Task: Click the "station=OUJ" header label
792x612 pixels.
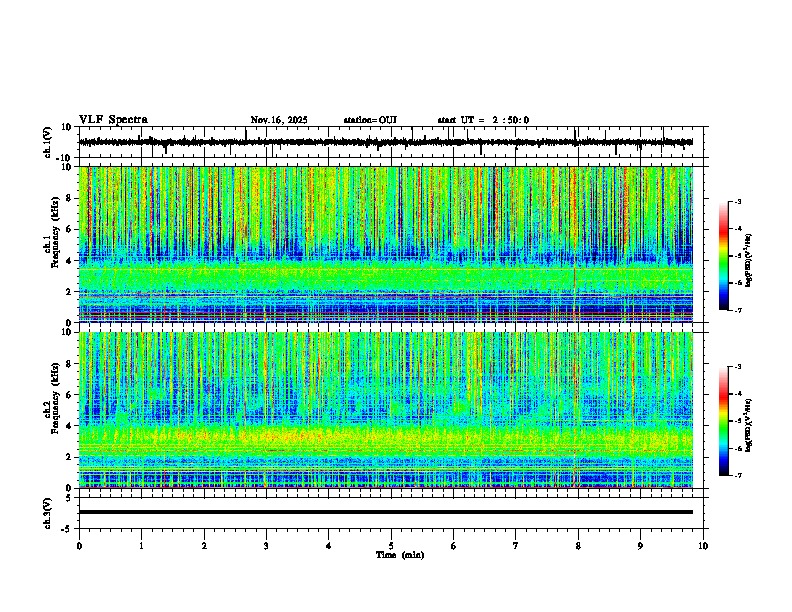Action: [x=370, y=120]
